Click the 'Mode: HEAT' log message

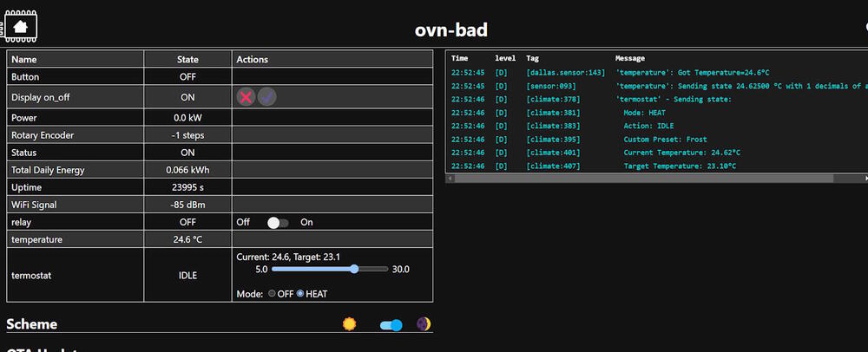click(644, 113)
